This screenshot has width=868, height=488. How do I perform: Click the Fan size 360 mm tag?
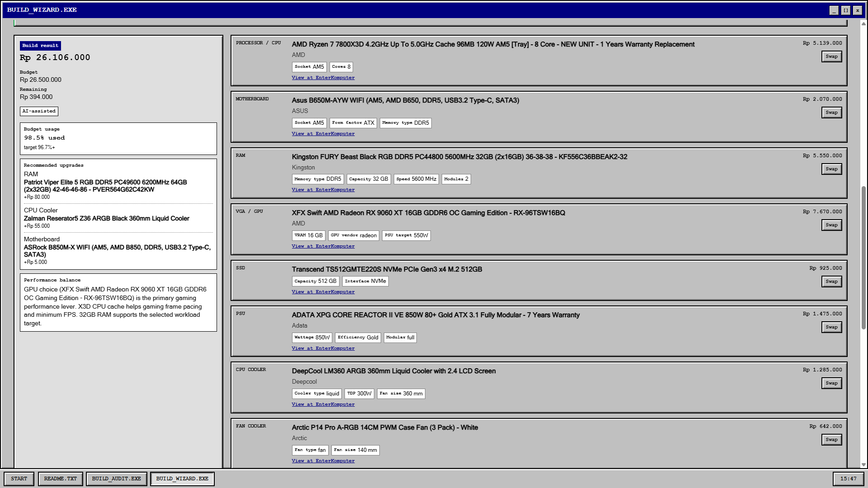click(x=401, y=394)
